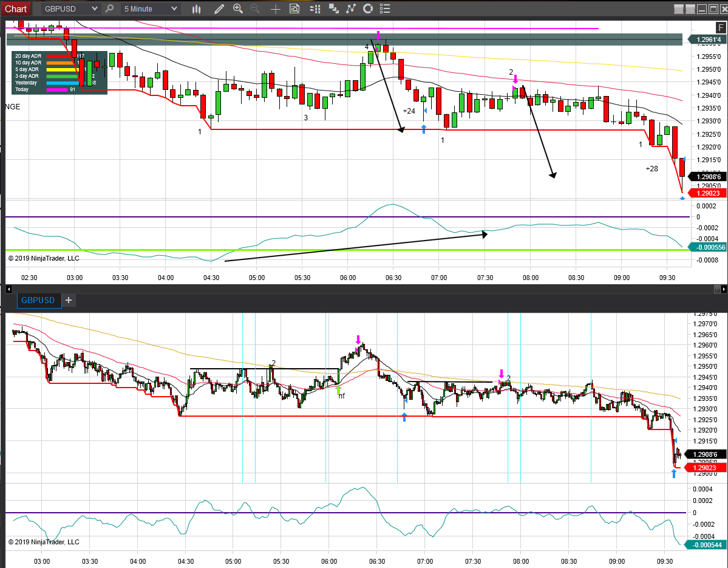
Task: Click the second gray link button
Action: (x=690, y=9)
